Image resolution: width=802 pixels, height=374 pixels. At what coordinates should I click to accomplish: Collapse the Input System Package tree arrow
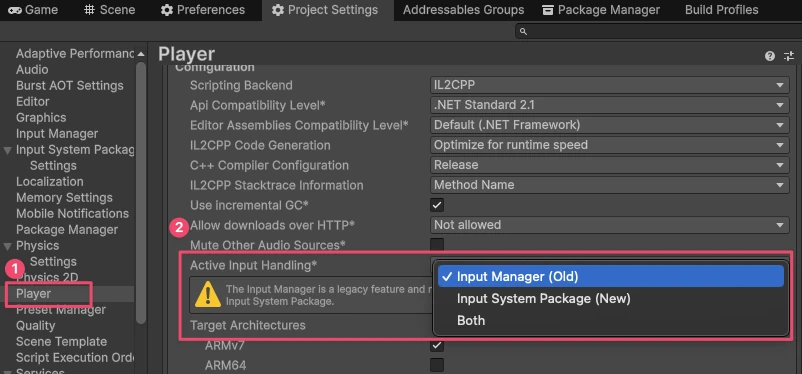pos(8,150)
